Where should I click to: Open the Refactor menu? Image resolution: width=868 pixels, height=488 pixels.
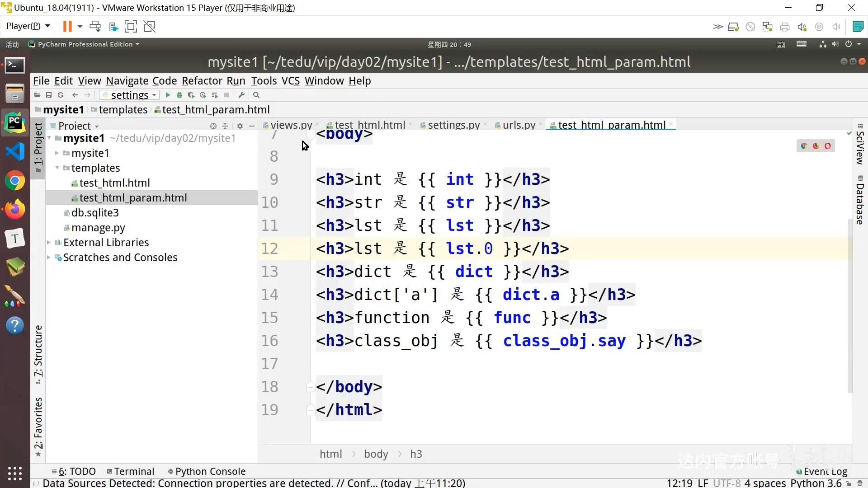tap(202, 81)
